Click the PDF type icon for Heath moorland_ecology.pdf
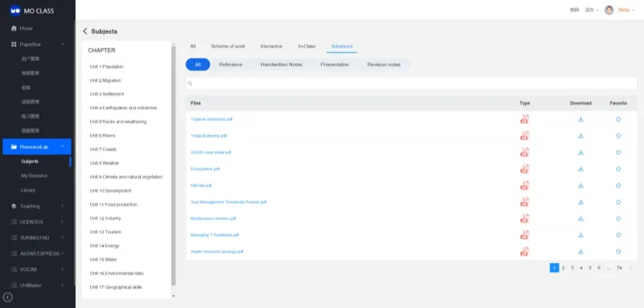644x308 pixels. pyautogui.click(x=525, y=252)
